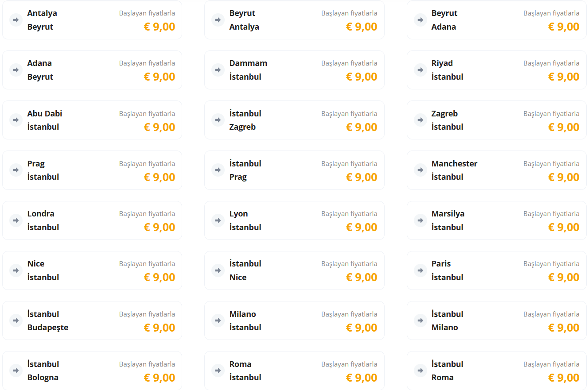Viewport: 588px width, 390px height.
Task: Select the İstanbul to Roma flight card
Action: coord(496,371)
